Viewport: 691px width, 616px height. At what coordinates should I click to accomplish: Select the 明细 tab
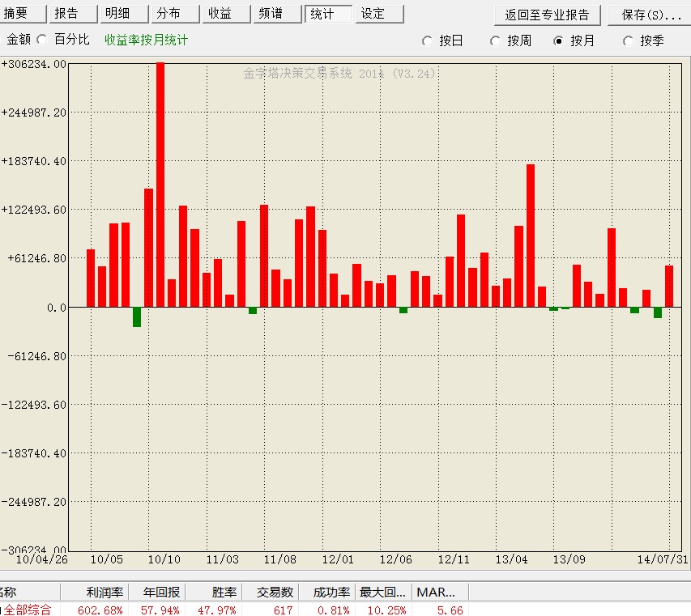point(124,14)
